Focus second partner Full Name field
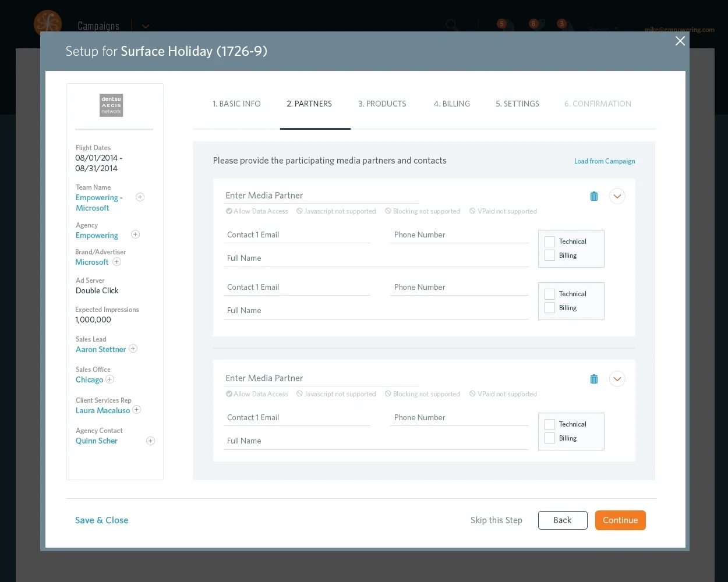Image resolution: width=728 pixels, height=582 pixels. 377,441
